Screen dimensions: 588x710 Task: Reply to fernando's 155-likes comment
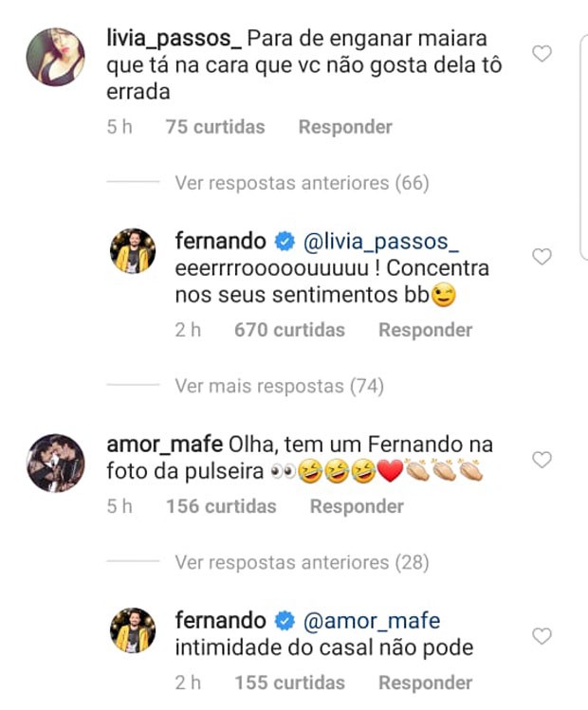point(425,683)
